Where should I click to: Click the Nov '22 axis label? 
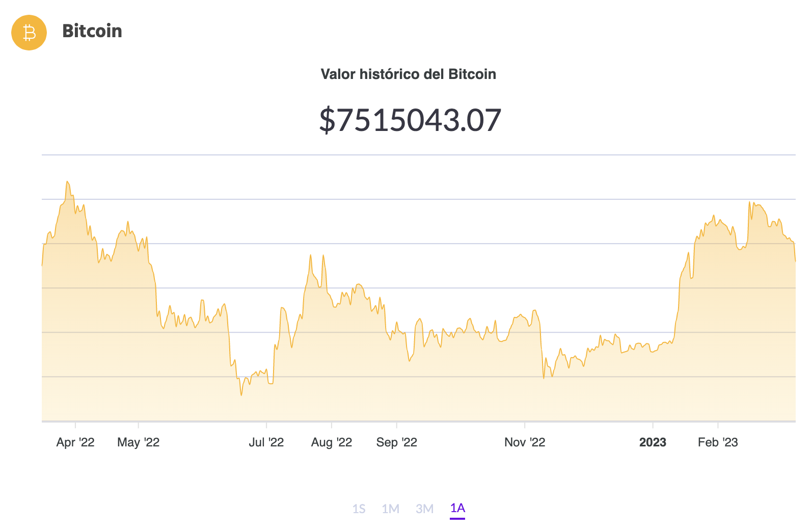click(524, 442)
